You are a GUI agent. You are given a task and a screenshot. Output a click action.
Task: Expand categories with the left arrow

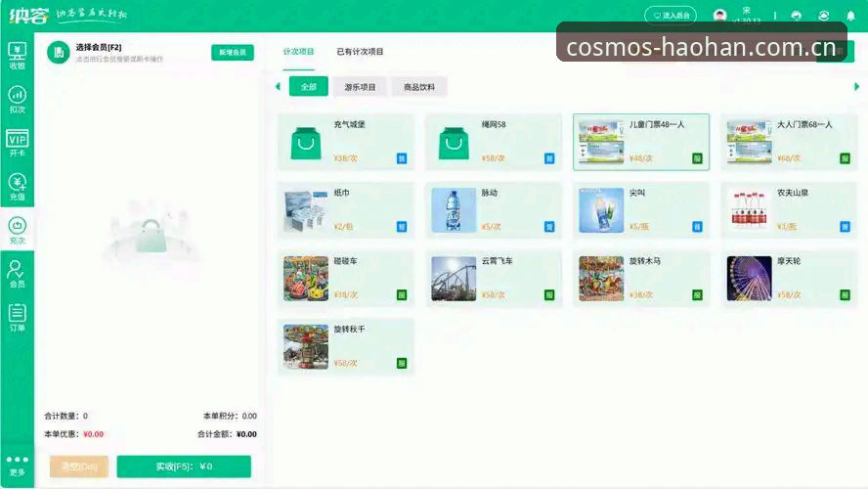(x=278, y=86)
